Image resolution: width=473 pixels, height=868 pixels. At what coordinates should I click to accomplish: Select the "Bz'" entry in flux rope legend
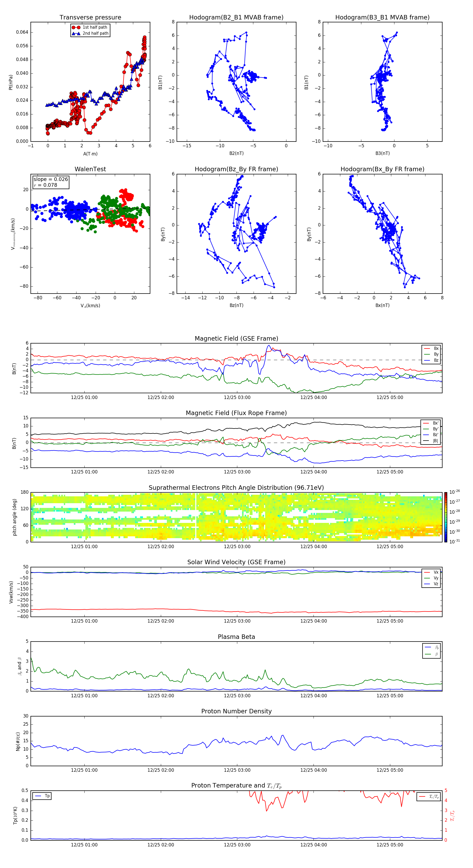[431, 435]
